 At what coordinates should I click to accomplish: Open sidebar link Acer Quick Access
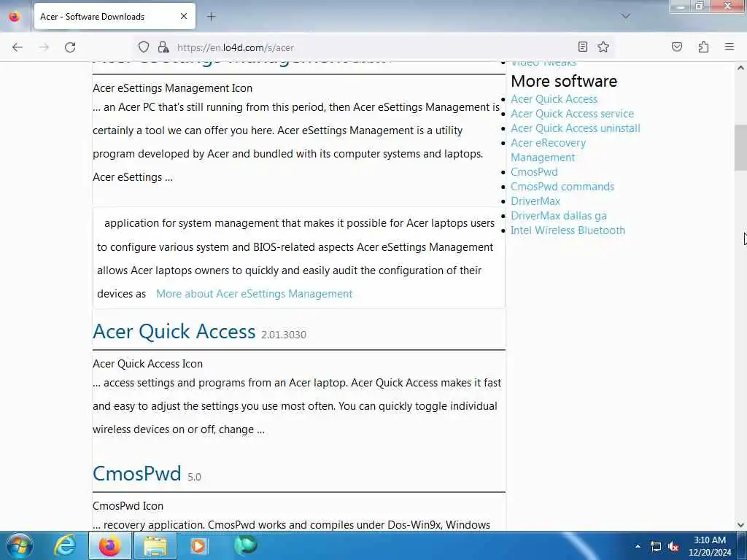tap(554, 99)
